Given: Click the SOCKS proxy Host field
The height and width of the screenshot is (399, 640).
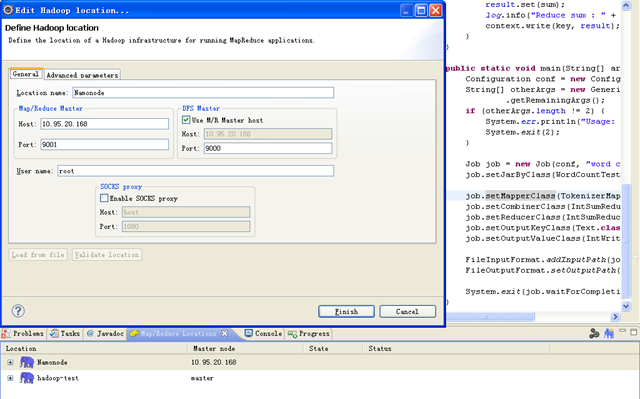Looking at the screenshot, I should (186, 212).
